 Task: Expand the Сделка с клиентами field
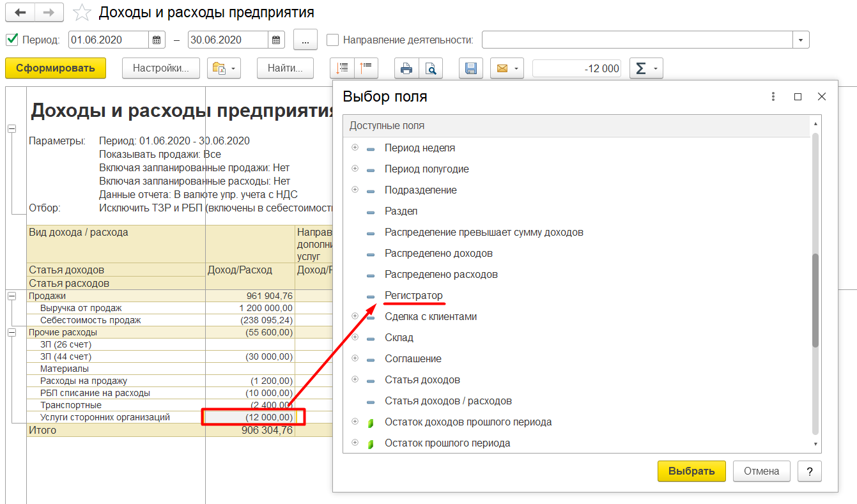355,316
